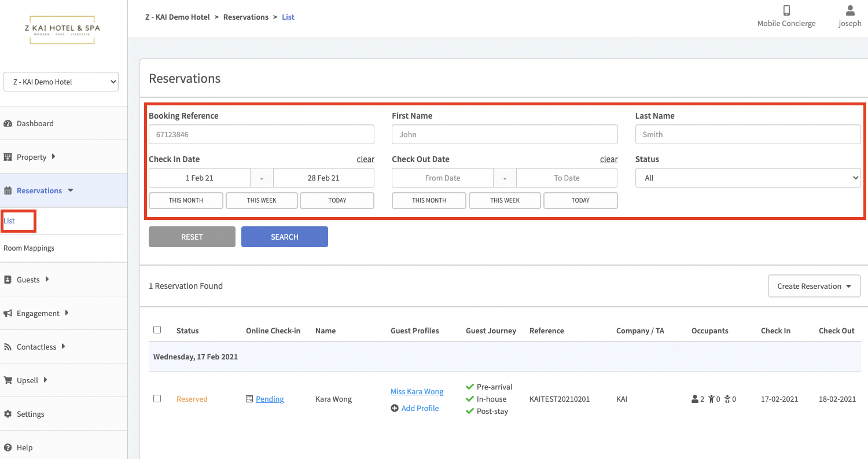Click the Engagement megaphone icon

(x=8, y=313)
